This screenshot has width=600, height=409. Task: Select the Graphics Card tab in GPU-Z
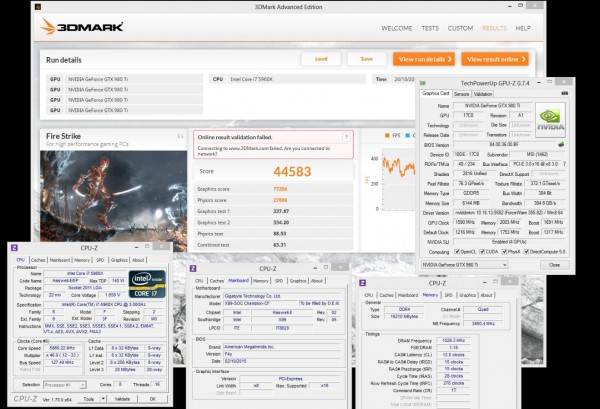click(x=435, y=93)
